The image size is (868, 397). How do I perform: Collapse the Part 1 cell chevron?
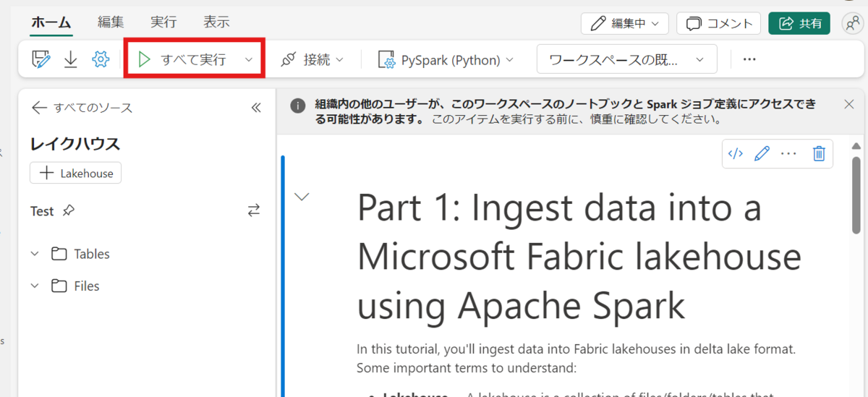[302, 196]
